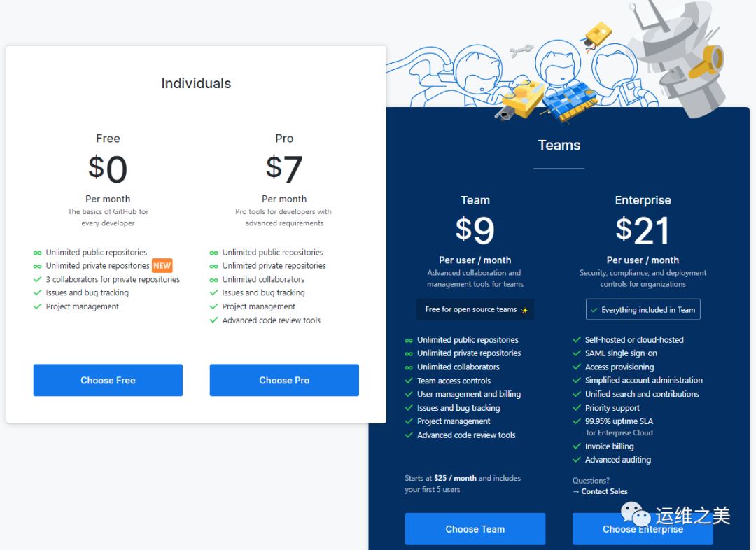Click infinity icon beside Free Unlimited private repositories
Screen dimensions: 756x550
click(x=37, y=266)
